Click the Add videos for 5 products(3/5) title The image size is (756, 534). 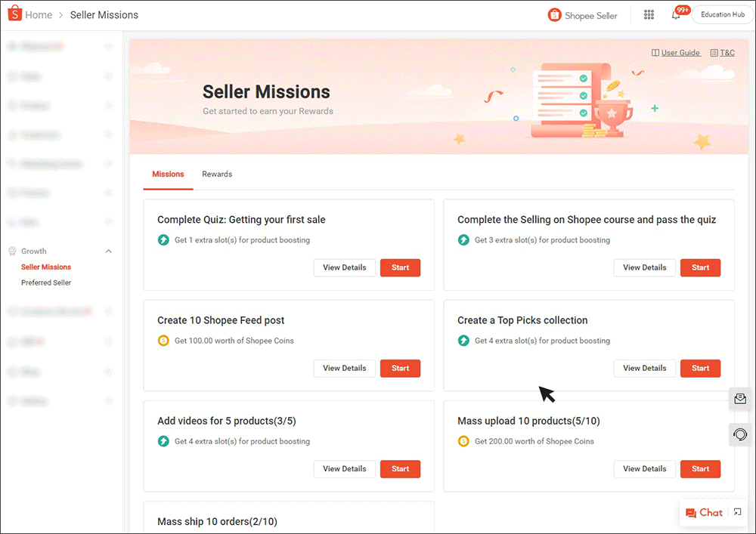[x=227, y=421]
